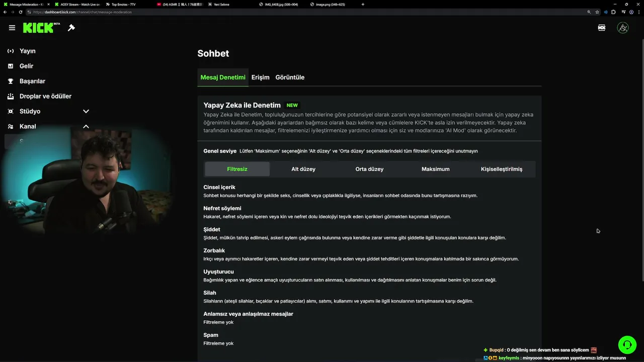Screen dimensions: 644x362
Task: View site information icon in address bar
Action: [29, 12]
